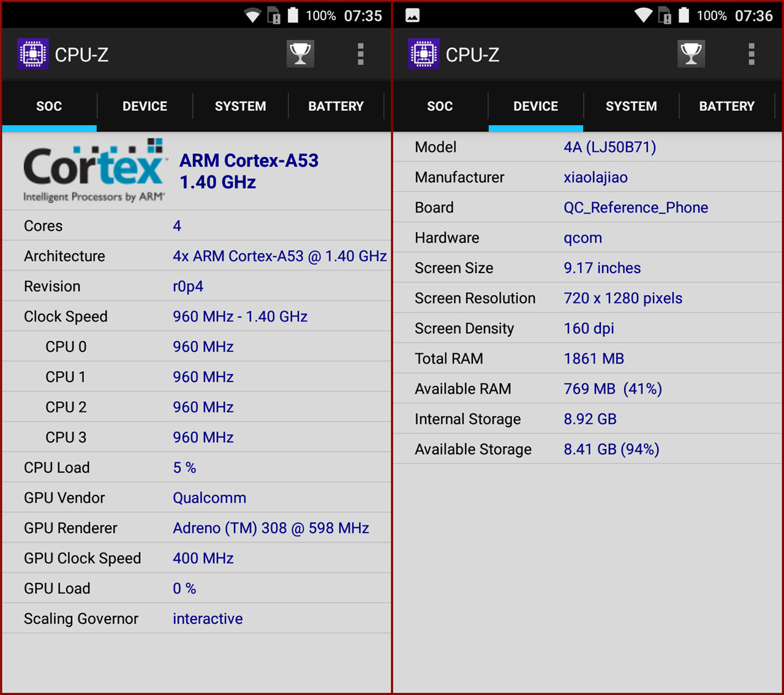Open the three-dot overflow menu on right screen

pos(751,54)
